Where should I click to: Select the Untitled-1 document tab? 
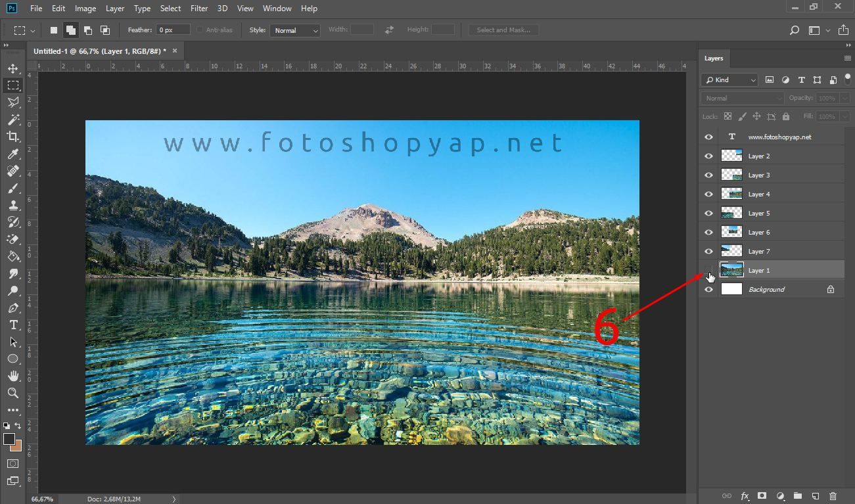click(x=100, y=51)
